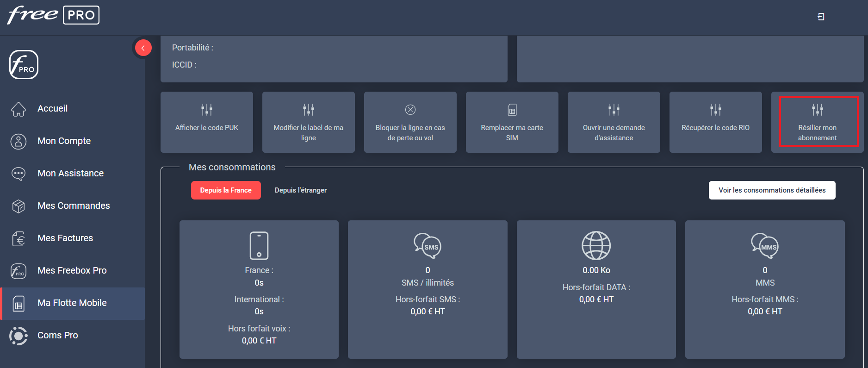This screenshot has width=868, height=368.
Task: Click the Coms Pro circular icon
Action: pos(19,336)
